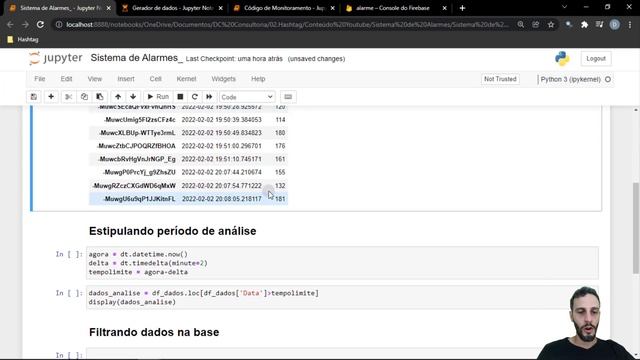The width and height of the screenshot is (640, 360).
Task: Click the Filtrando dados na base heading
Action: [154, 332]
